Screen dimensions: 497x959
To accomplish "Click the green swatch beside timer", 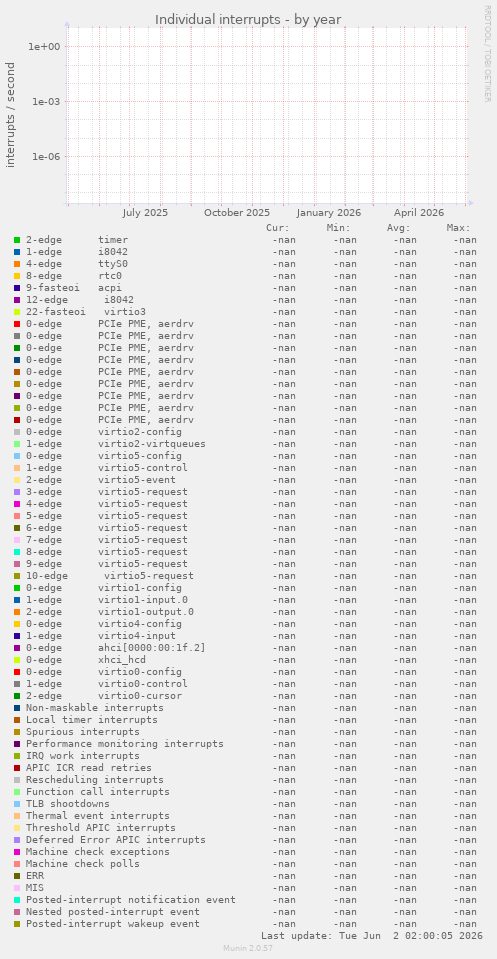I will [17, 240].
